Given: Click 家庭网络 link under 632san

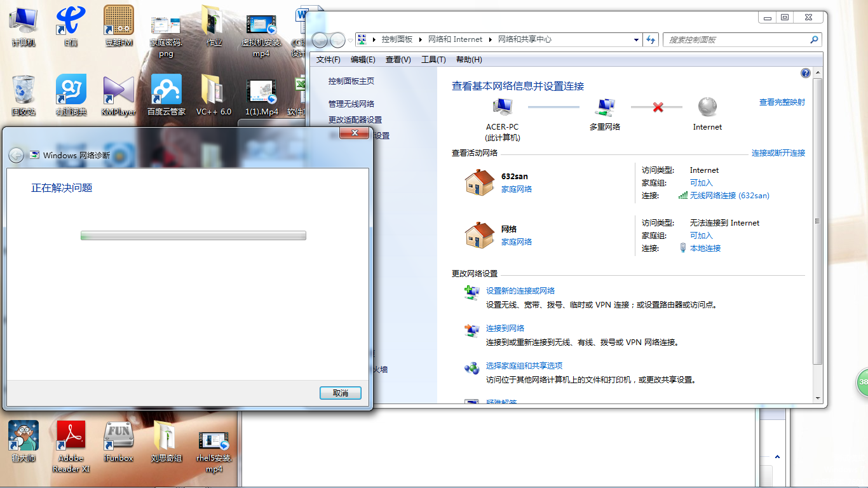Looking at the screenshot, I should [x=517, y=189].
